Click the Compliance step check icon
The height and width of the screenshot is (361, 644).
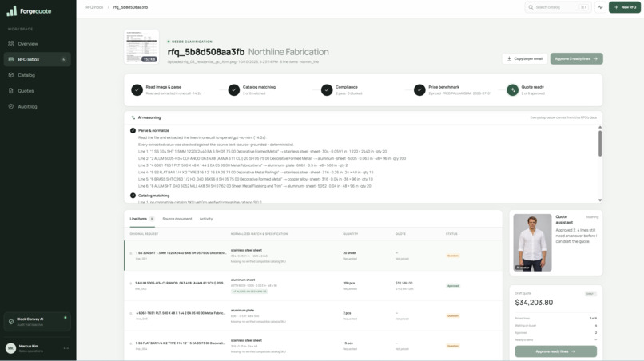click(327, 89)
